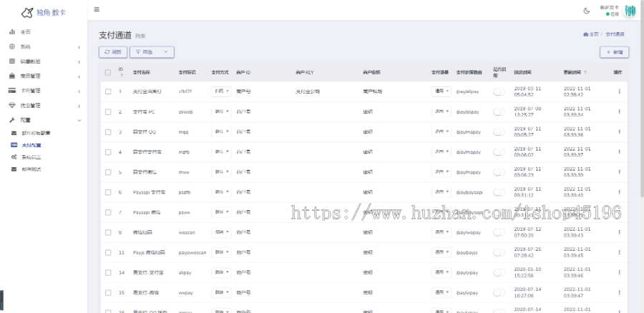Image resolution: width=644 pixels, height=313 pixels.
Task: Open 邮件模板配置 in the sidebar
Action: pos(36,133)
